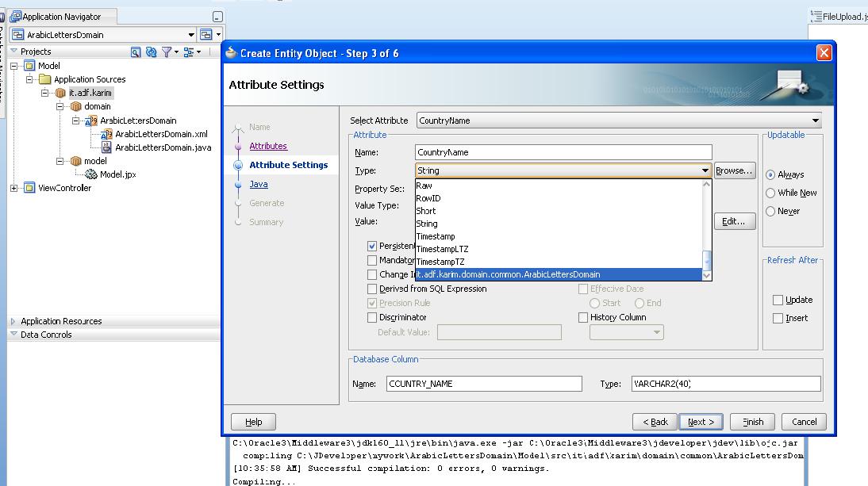Click the type list scrollbar thumb
868x486 pixels.
(706, 259)
